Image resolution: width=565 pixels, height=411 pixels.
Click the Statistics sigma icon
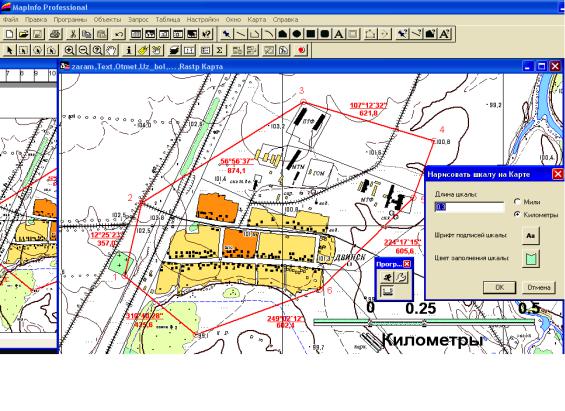point(219,50)
